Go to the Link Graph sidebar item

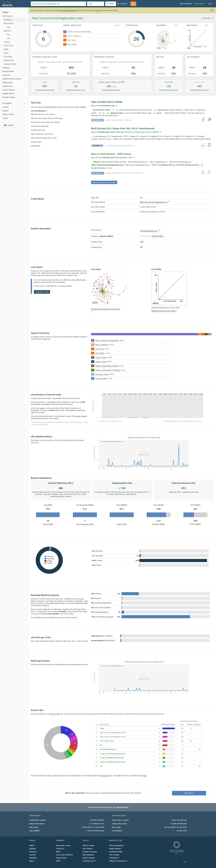pyautogui.click(x=8, y=57)
